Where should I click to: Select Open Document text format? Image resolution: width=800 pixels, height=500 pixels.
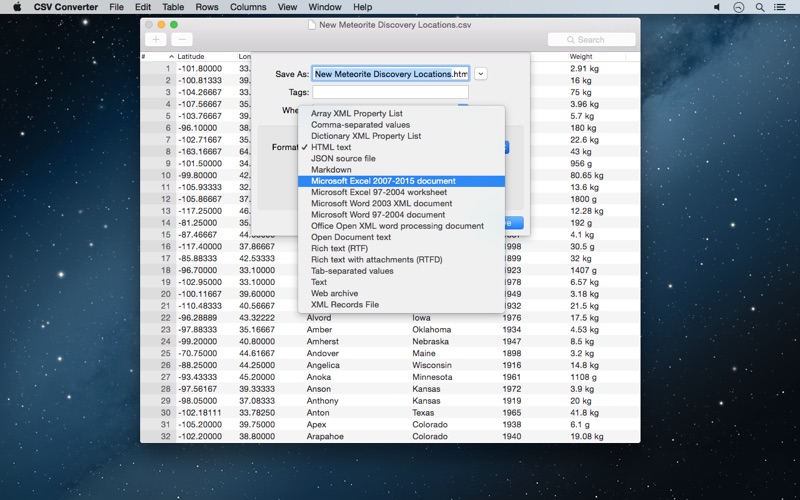402,237
